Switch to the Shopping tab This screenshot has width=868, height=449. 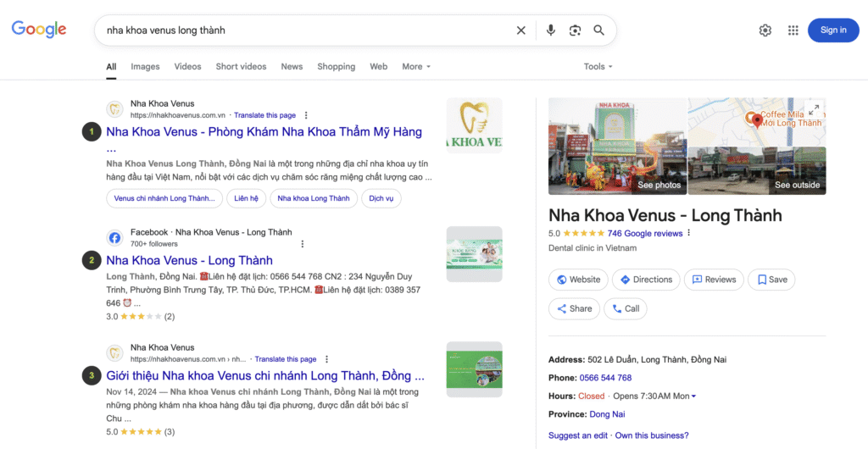336,66
